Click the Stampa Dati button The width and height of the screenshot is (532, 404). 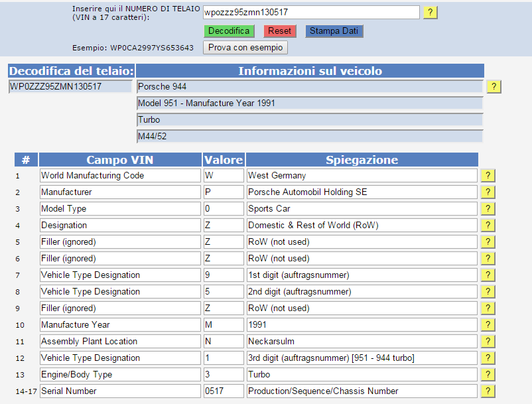[334, 31]
